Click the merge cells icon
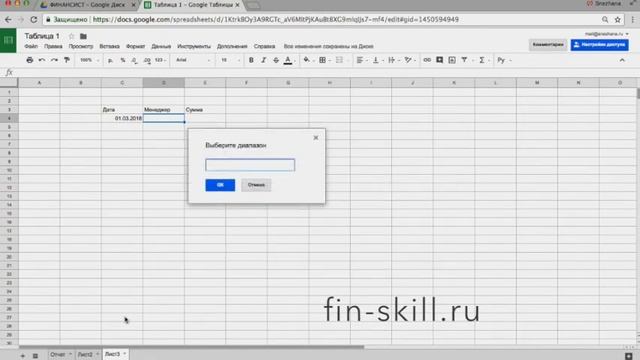 (x=339, y=60)
